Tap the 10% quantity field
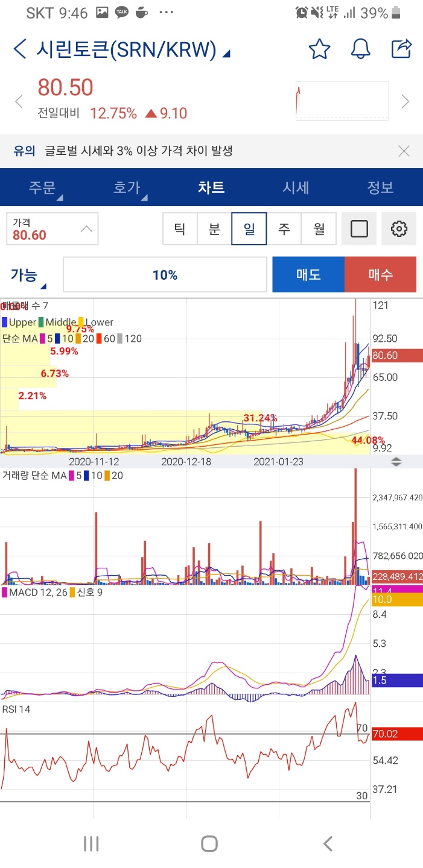The width and height of the screenshot is (423, 868). pyautogui.click(x=165, y=275)
